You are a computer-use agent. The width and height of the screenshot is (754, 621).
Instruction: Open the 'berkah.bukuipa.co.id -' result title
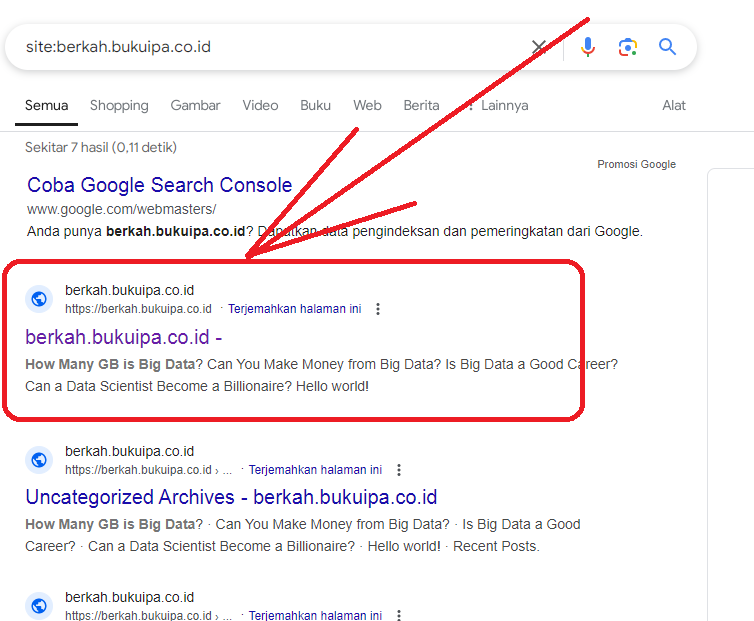(124, 337)
